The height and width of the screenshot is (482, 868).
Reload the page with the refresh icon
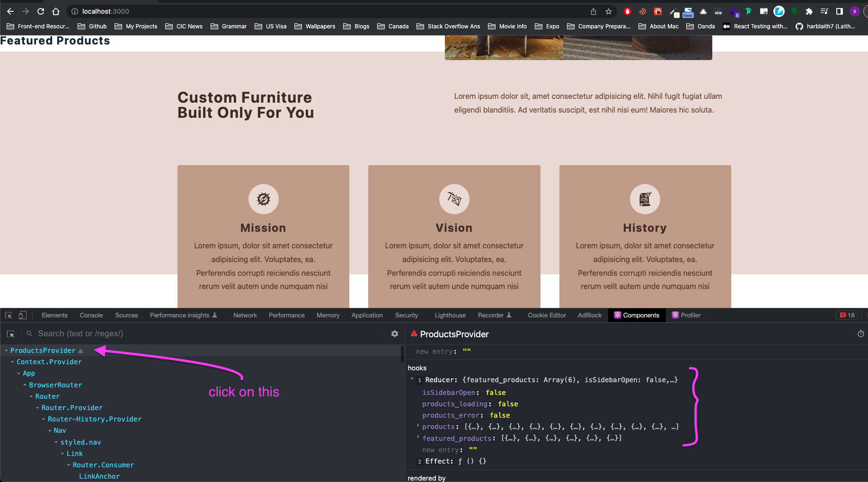point(41,11)
